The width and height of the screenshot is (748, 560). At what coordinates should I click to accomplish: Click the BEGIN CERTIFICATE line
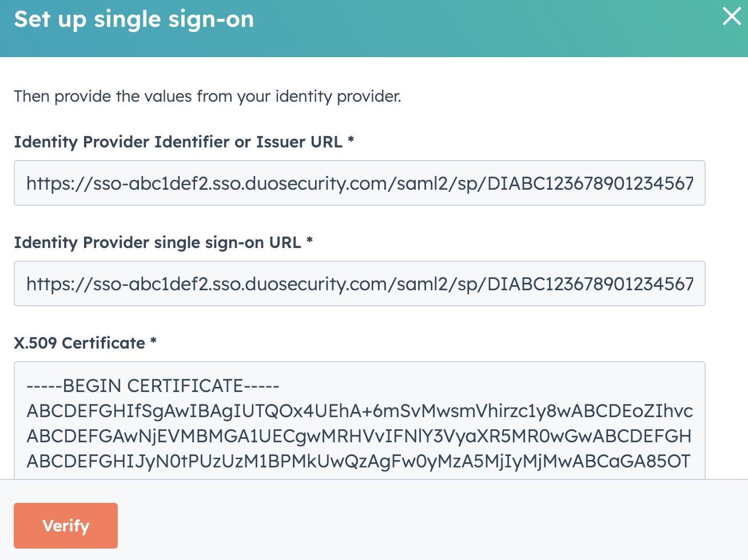pos(152,386)
